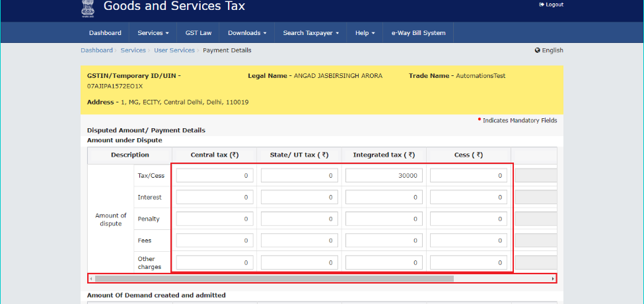Click the Penalty Cess field
644x304 pixels.
click(x=468, y=219)
